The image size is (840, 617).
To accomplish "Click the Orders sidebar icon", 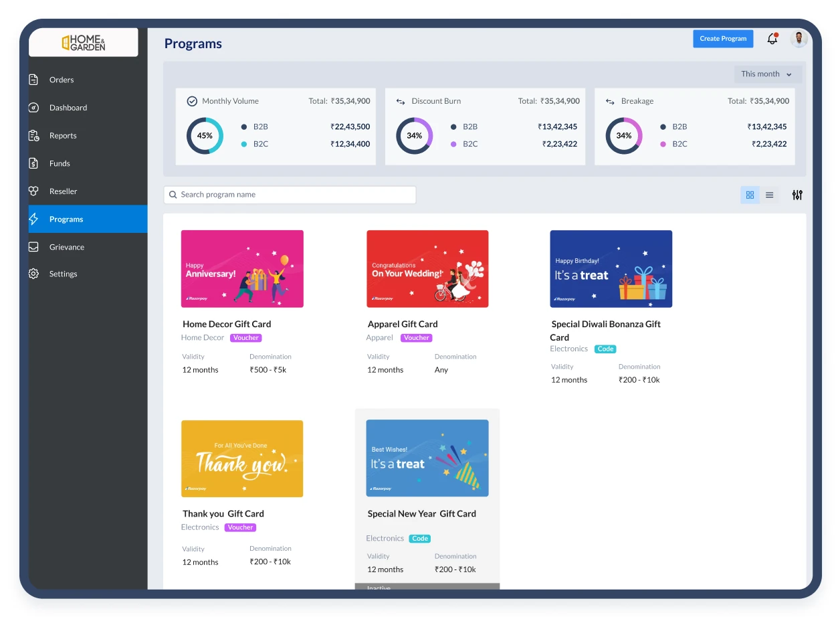I will [34, 80].
